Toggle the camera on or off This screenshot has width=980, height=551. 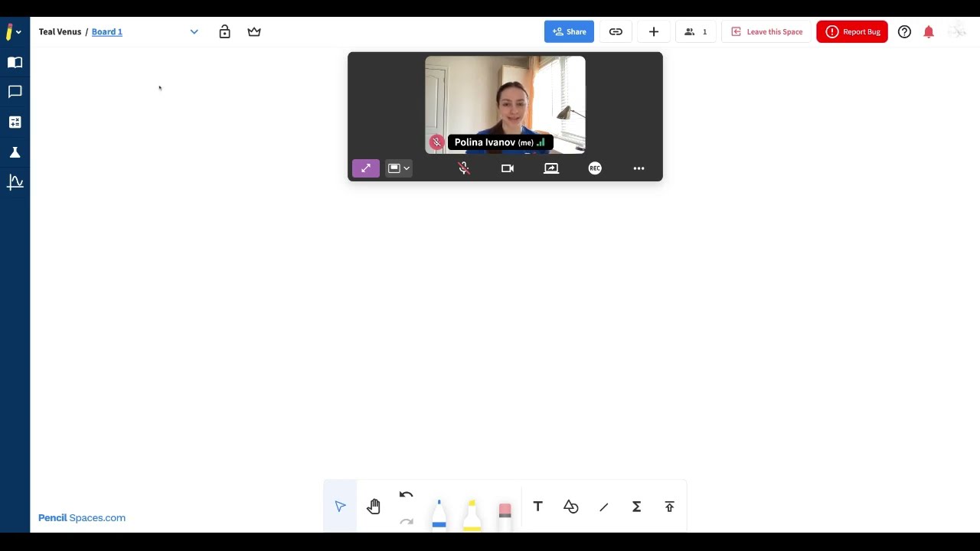pos(508,168)
